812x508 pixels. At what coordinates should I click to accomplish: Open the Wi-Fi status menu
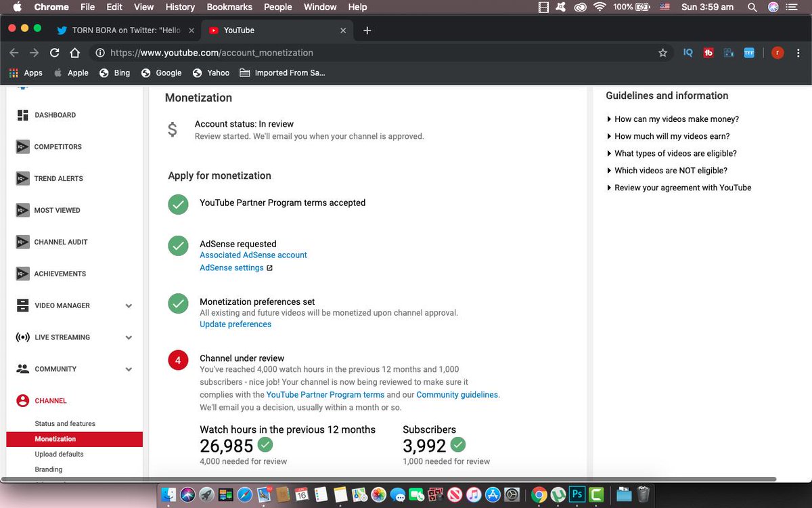point(599,7)
